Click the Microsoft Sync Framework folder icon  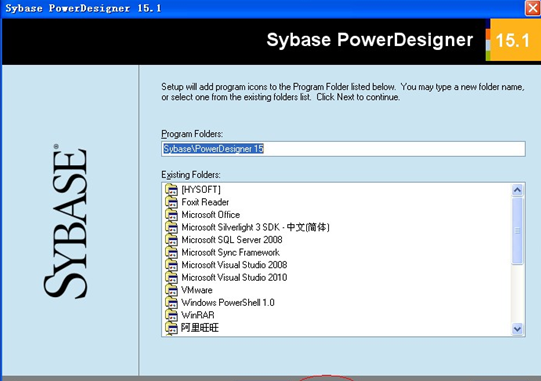point(171,252)
